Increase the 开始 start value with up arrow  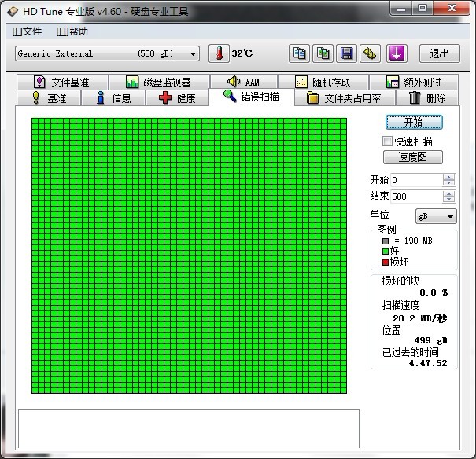(x=448, y=177)
